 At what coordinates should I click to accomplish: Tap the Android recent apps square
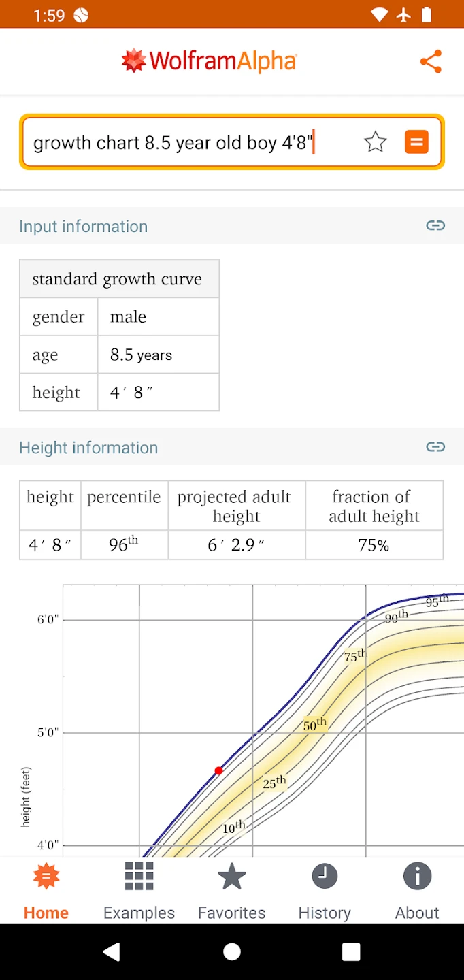351,951
